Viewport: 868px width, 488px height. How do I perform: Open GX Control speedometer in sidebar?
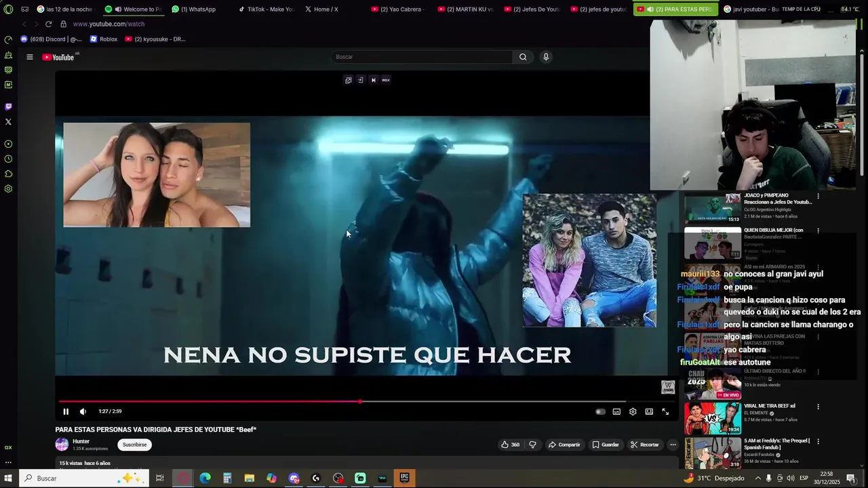[8, 40]
